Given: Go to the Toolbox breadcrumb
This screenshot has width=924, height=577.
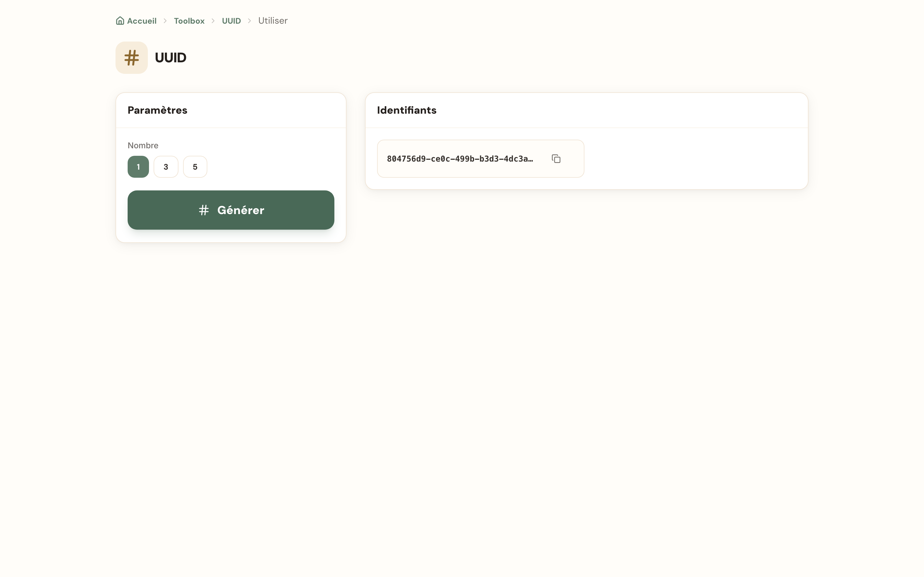Looking at the screenshot, I should click(x=189, y=20).
